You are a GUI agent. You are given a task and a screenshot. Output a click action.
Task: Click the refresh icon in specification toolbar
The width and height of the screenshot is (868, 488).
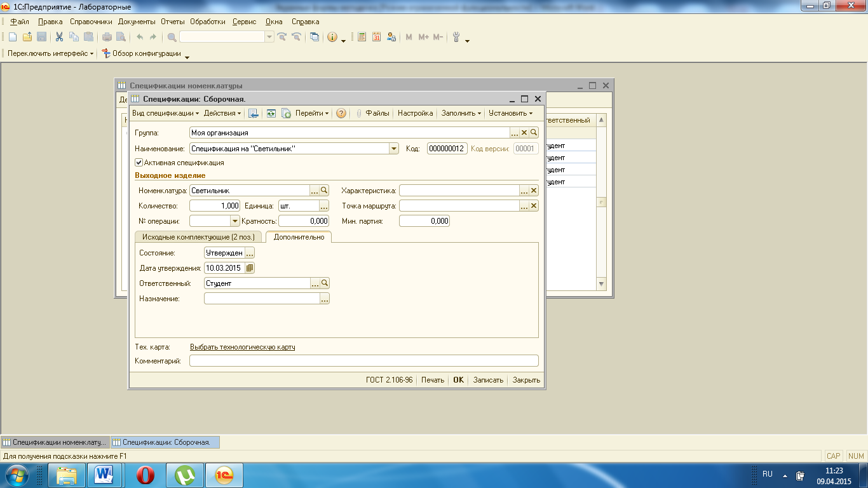[x=271, y=113]
